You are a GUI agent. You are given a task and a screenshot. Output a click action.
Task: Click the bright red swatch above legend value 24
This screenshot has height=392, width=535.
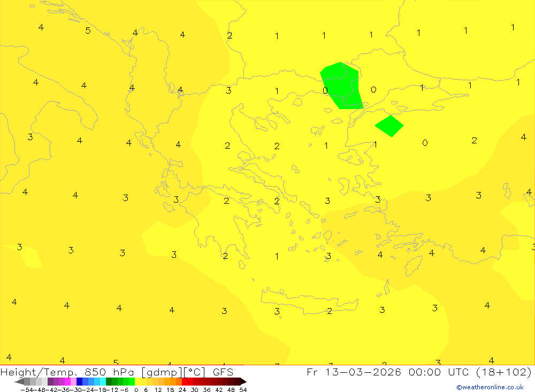(x=185, y=382)
